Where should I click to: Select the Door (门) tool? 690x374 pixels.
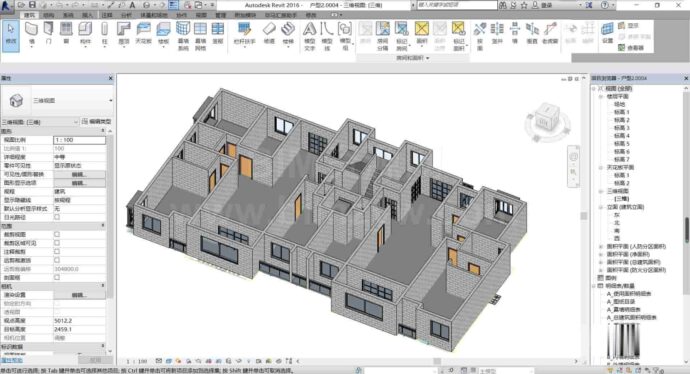[x=48, y=34]
